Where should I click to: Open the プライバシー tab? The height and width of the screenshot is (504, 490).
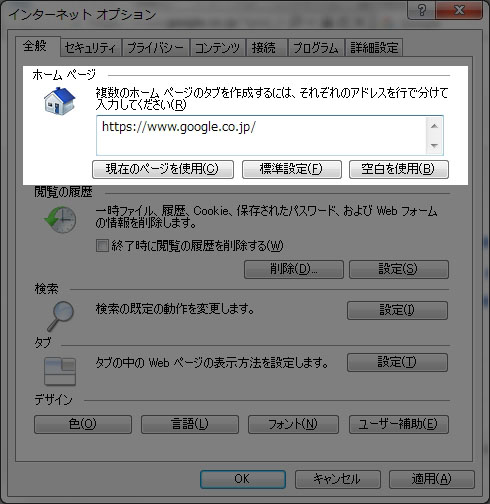pos(156,48)
